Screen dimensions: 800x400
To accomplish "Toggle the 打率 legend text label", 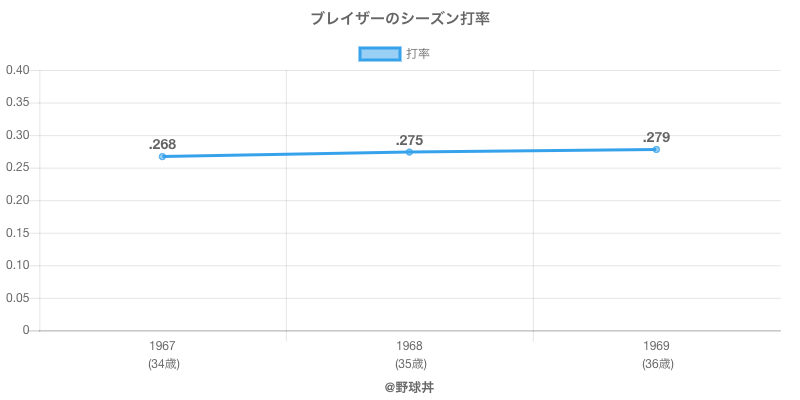I will (418, 54).
